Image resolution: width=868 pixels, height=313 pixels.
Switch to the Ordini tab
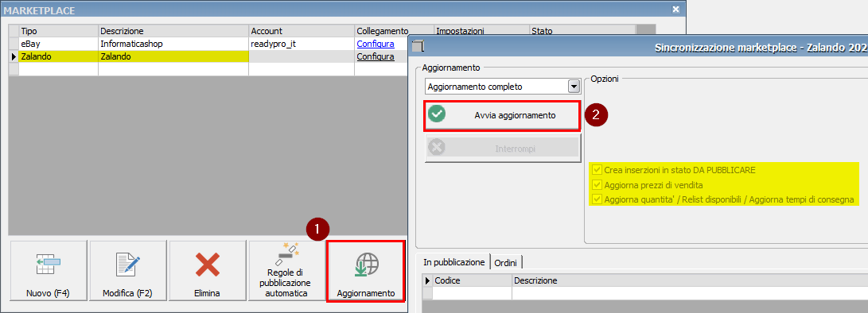(x=506, y=261)
